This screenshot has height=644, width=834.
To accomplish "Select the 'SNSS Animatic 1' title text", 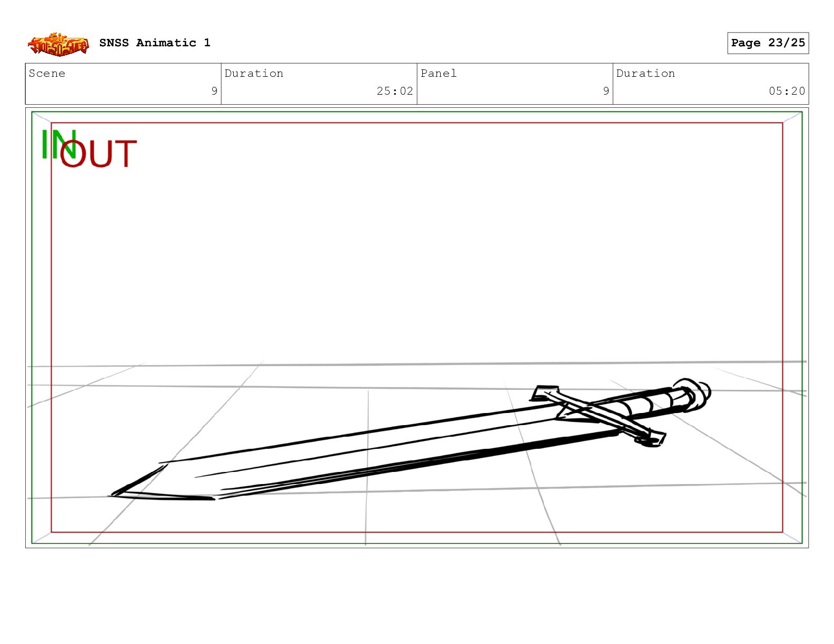I will pyautogui.click(x=155, y=43).
